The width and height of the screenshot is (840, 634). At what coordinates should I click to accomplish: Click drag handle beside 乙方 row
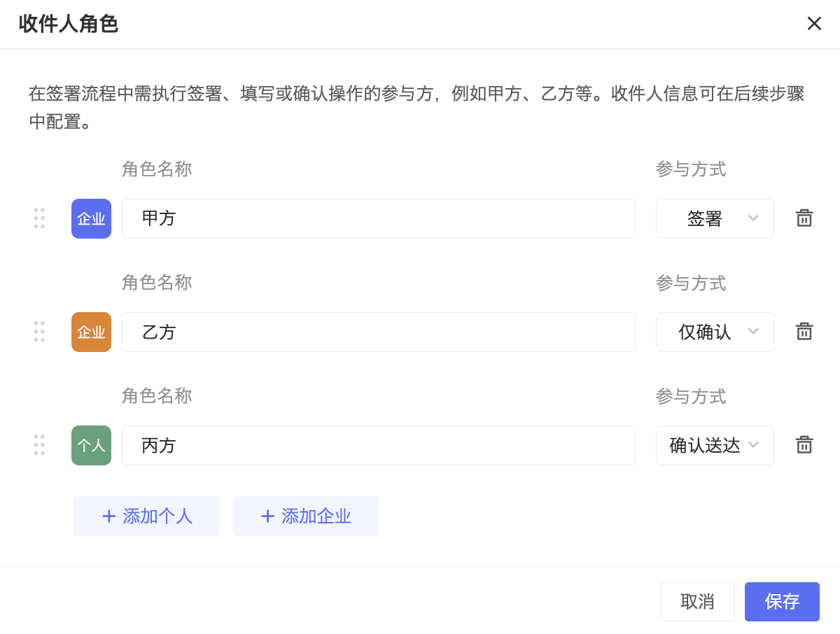point(39,332)
